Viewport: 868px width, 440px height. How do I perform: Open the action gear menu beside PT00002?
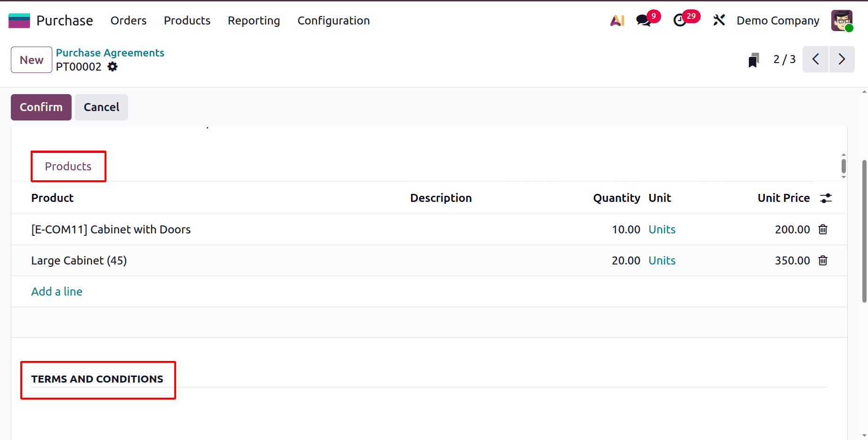[x=112, y=66]
